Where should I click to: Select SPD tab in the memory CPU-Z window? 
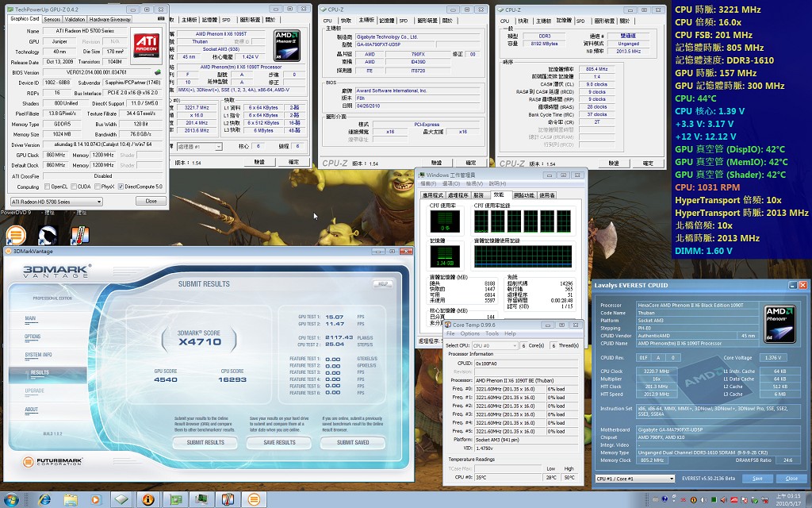[x=580, y=21]
